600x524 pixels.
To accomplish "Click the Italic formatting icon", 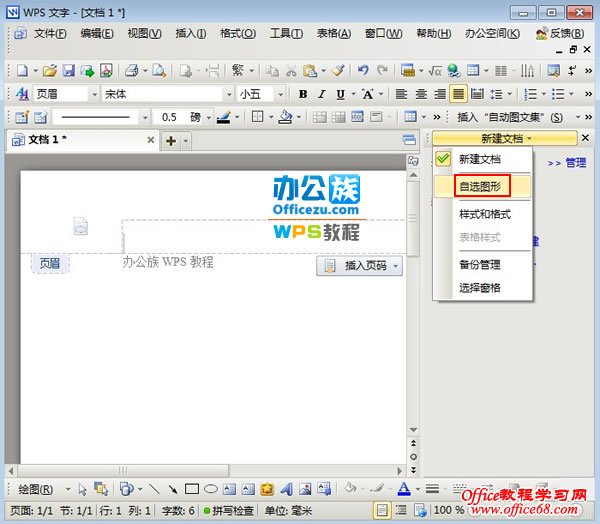I will [322, 94].
